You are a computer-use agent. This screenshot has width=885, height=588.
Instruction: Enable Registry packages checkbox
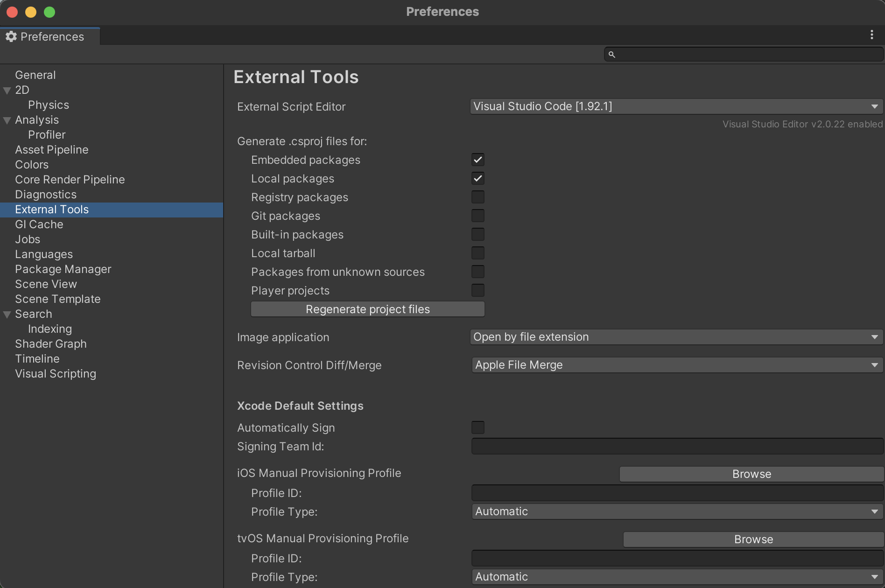coord(478,197)
